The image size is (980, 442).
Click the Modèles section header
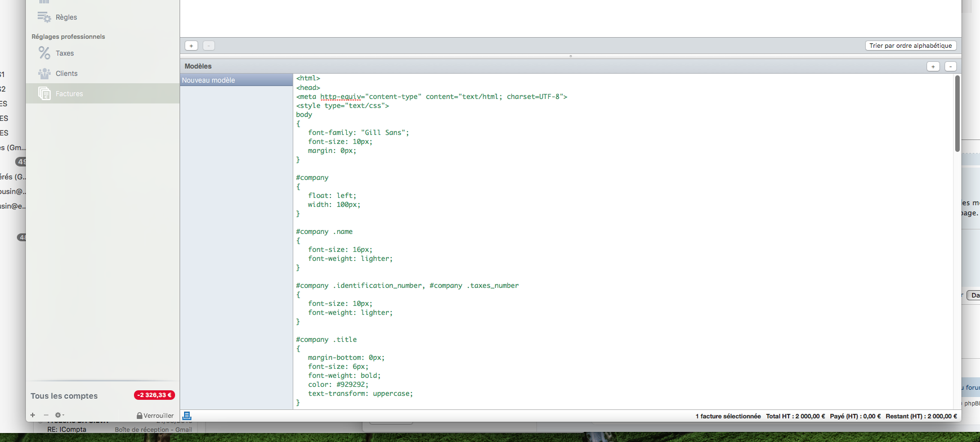click(x=198, y=66)
